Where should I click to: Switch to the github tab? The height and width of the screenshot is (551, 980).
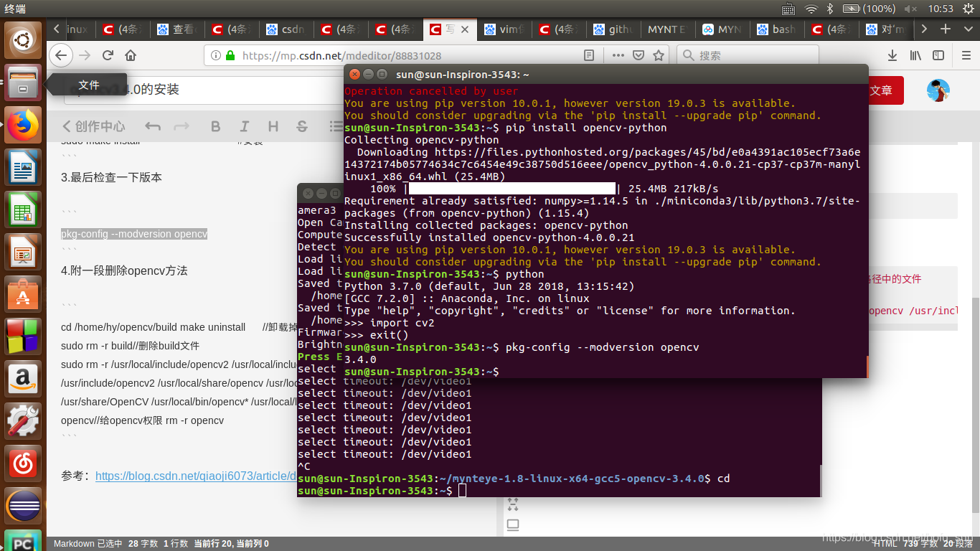pyautogui.click(x=613, y=29)
